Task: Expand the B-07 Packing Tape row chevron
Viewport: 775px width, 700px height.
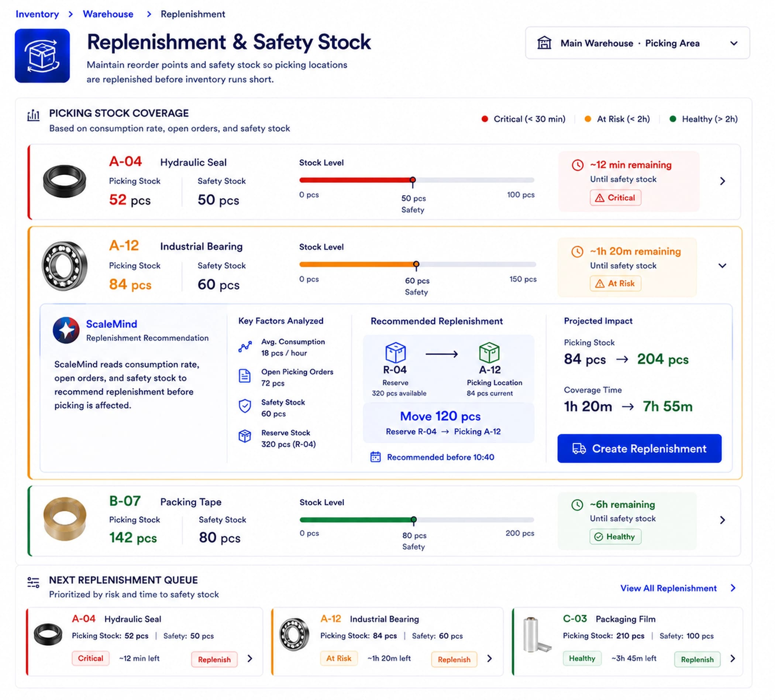Action: coord(722,520)
